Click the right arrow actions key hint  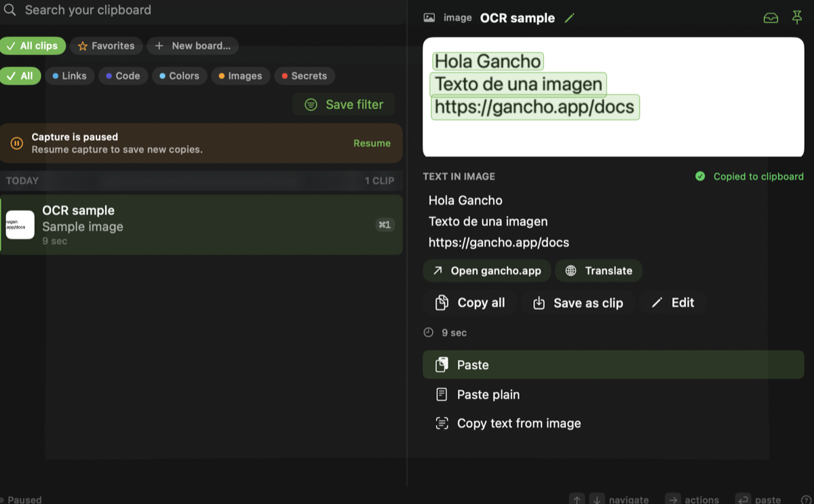coord(673,499)
